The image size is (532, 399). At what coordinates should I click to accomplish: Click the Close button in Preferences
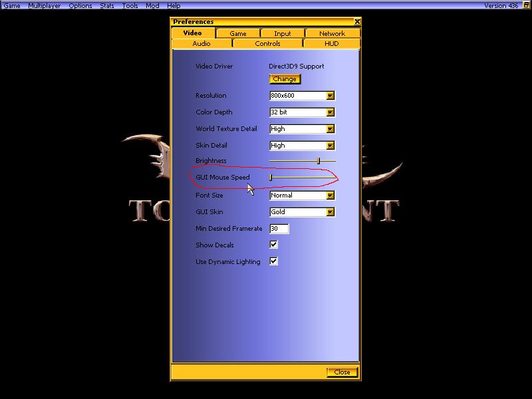click(342, 372)
